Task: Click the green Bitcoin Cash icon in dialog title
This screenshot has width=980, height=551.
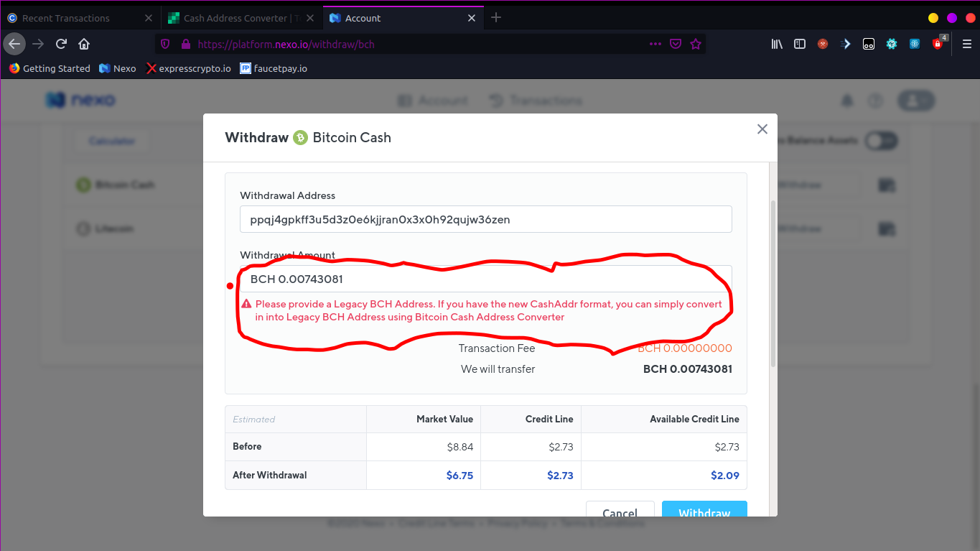Action: point(300,137)
